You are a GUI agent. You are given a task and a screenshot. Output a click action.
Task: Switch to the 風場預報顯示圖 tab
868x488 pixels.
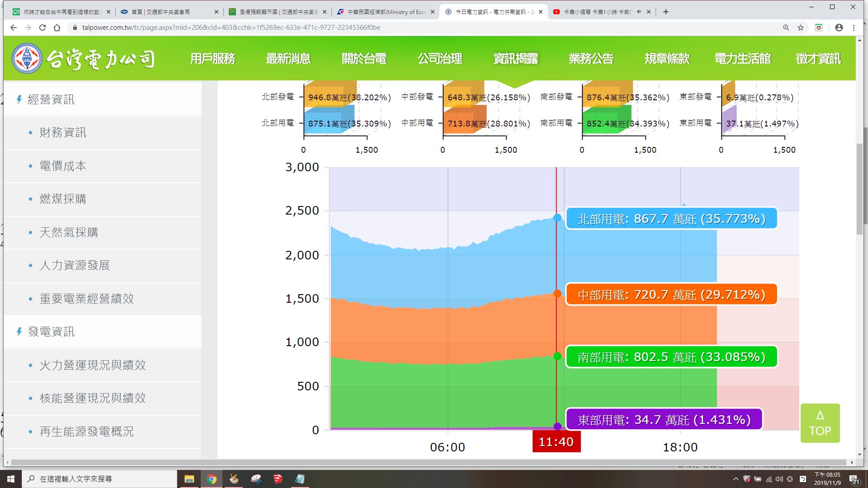point(277,12)
